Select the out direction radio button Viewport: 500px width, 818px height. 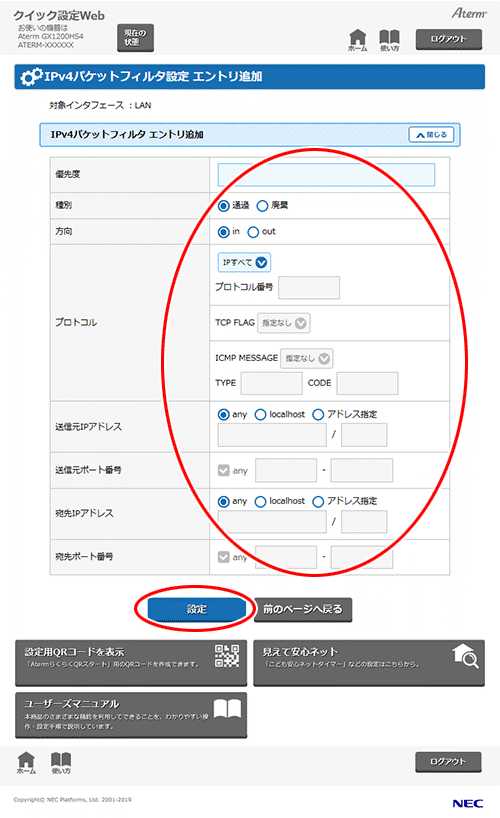pyautogui.click(x=253, y=232)
